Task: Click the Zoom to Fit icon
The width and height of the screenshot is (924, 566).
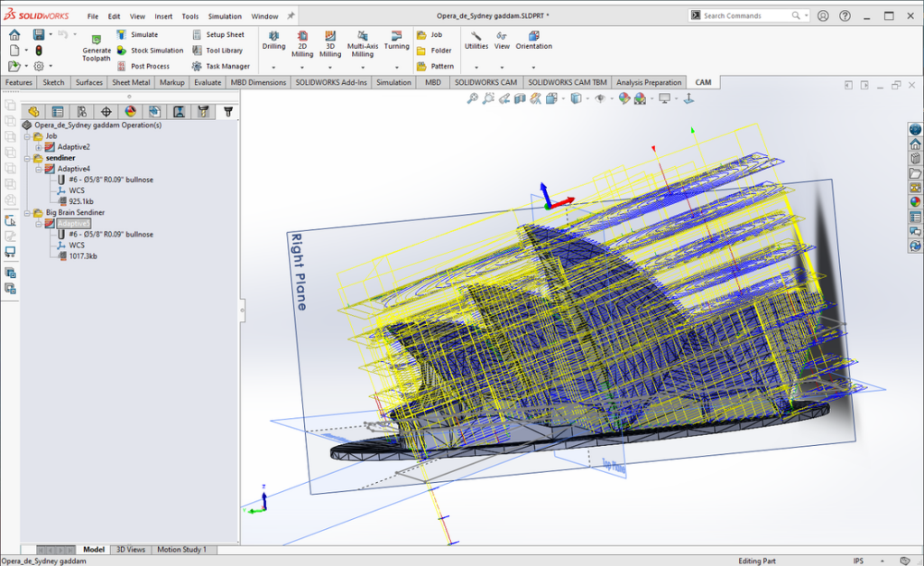Action: 472,98
